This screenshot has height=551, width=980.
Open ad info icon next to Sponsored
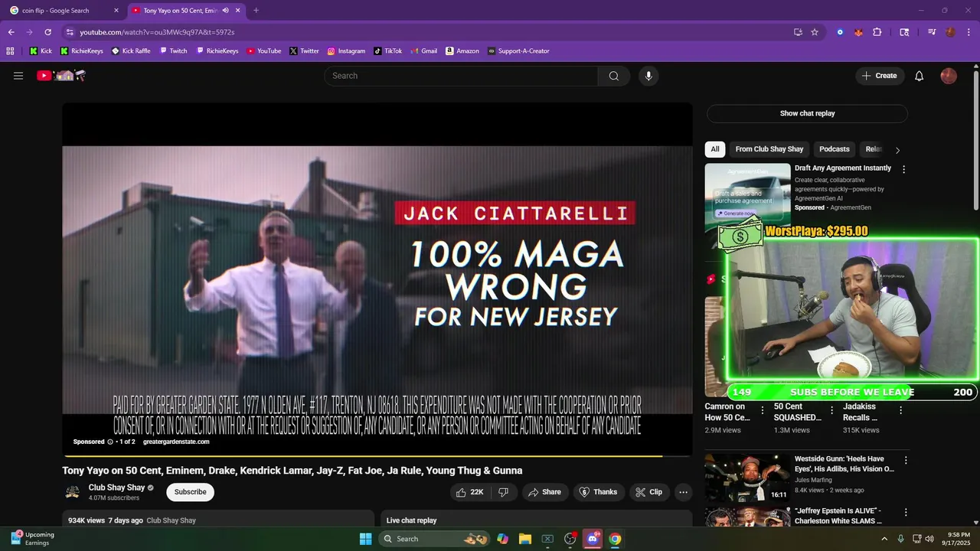(x=110, y=442)
